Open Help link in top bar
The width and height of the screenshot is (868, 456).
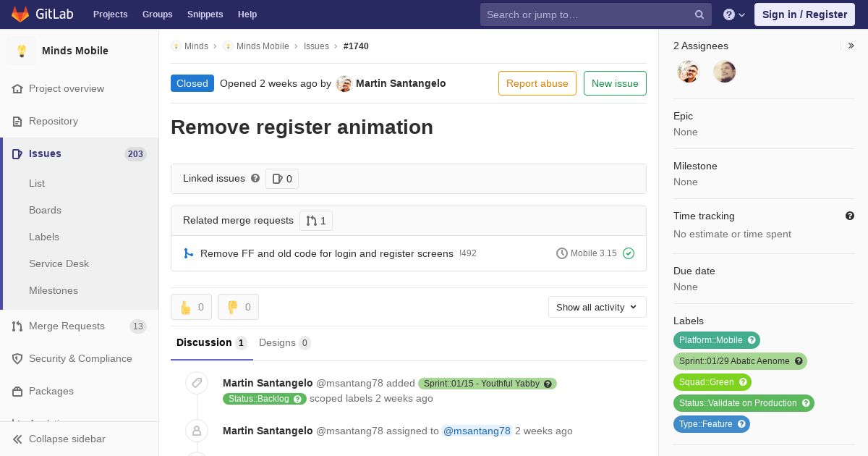(247, 14)
